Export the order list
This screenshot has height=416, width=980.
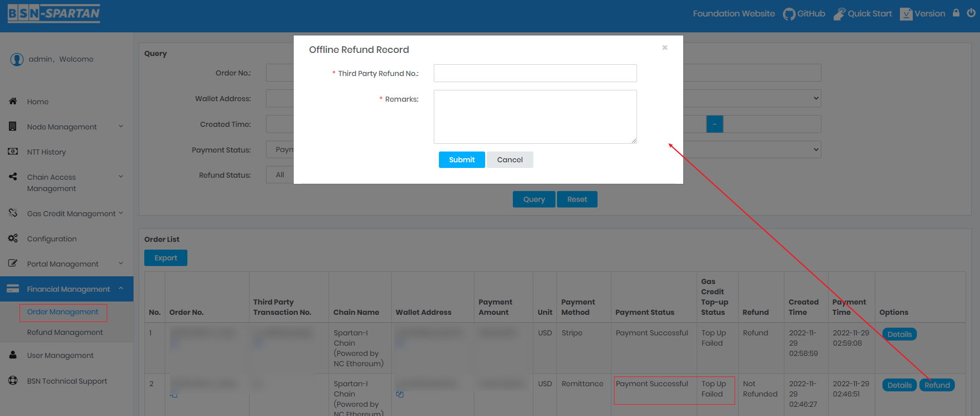165,258
